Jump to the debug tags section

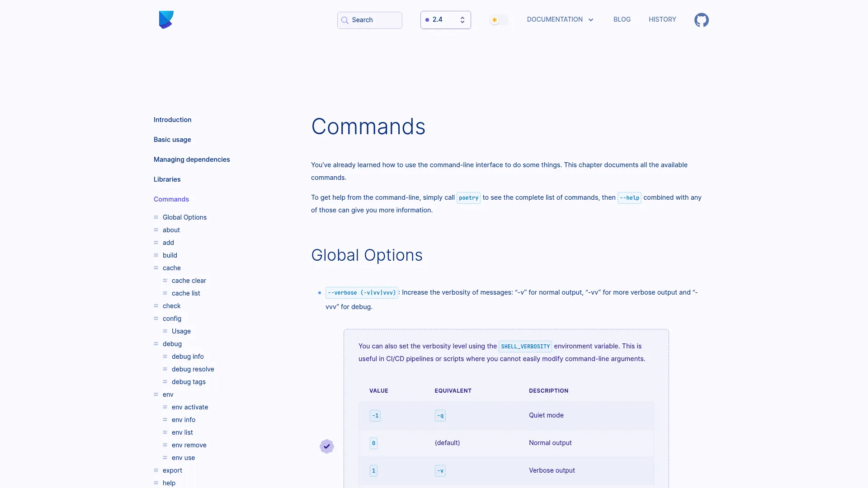click(x=189, y=382)
